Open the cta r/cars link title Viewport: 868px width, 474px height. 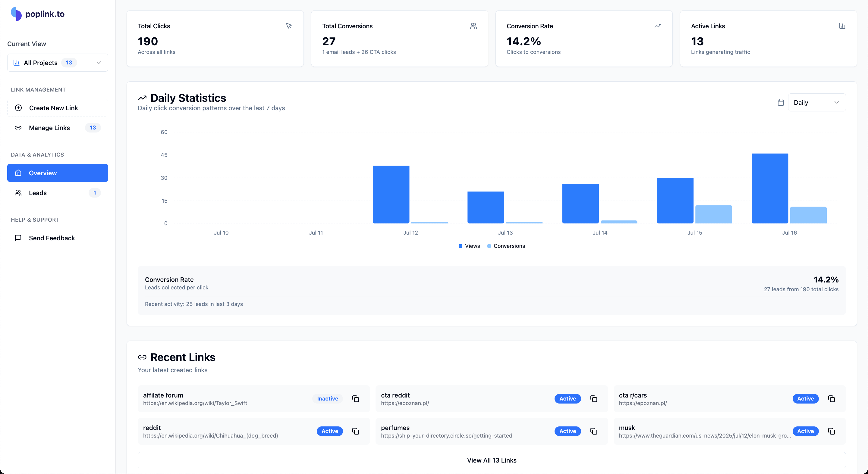click(633, 395)
